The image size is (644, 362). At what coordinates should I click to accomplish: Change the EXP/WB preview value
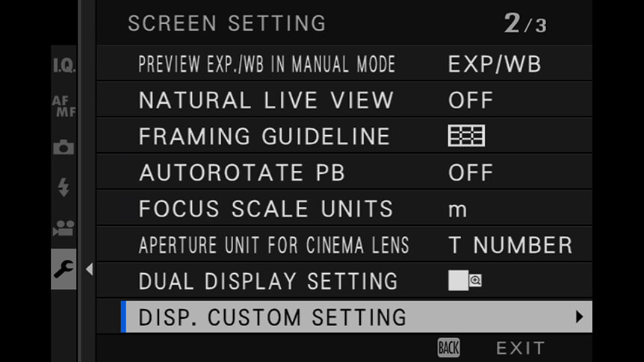click(495, 64)
